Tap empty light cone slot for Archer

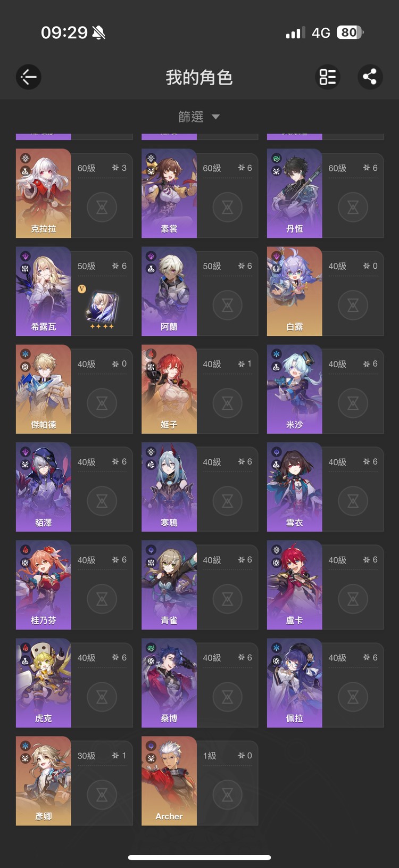coord(227,795)
